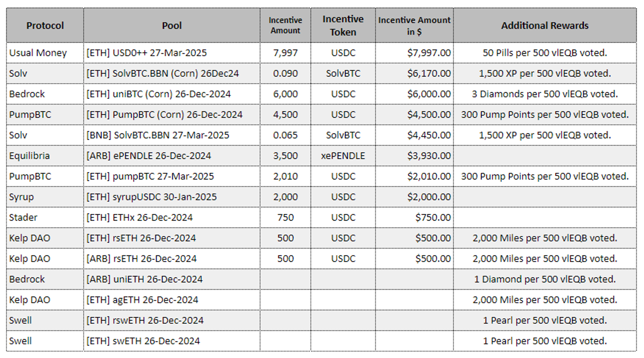This screenshot has height=358, width=644.
Task: Click the 50 Pills per 500 vlEQB cell
Action: pos(544,53)
